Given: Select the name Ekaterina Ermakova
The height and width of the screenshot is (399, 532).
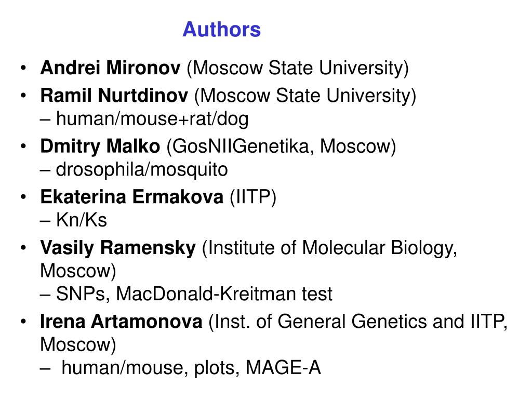Looking at the screenshot, I should click(x=131, y=197).
